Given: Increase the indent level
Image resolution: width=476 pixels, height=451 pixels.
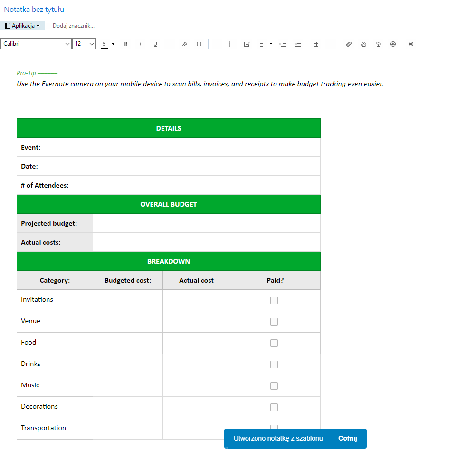Looking at the screenshot, I should tap(297, 44).
